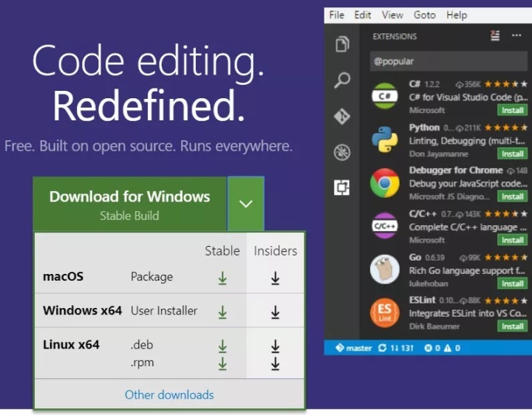Download macOS Stable package arrow
Image resolution: width=532 pixels, height=415 pixels.
[x=222, y=278]
